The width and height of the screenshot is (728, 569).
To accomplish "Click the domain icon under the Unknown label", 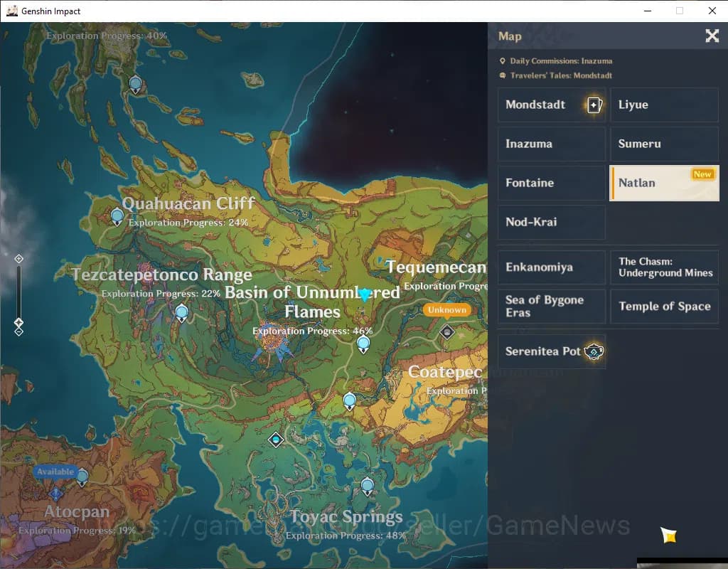I will tap(446, 331).
